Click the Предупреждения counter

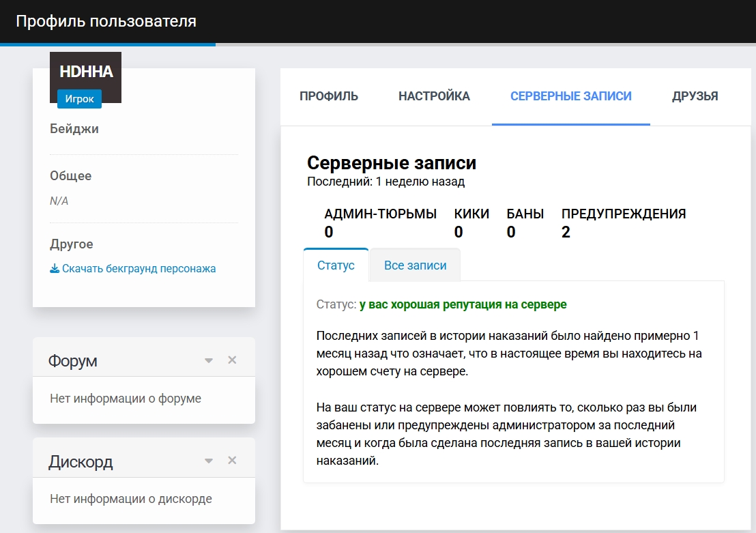(623, 222)
